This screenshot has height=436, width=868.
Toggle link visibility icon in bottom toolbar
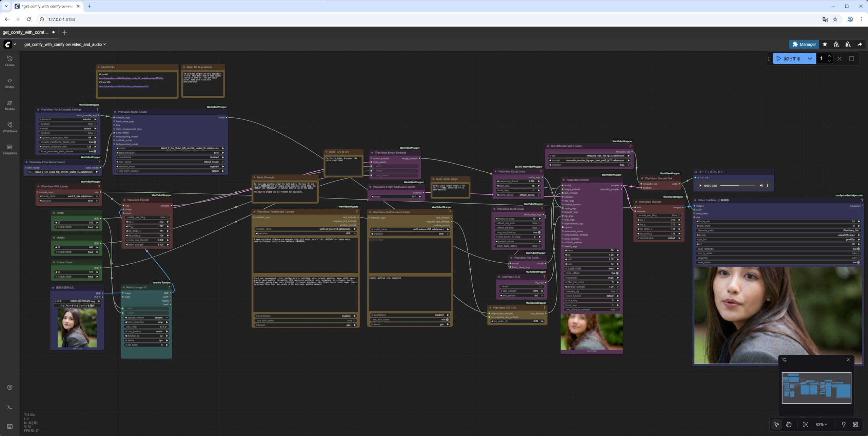[x=855, y=424]
